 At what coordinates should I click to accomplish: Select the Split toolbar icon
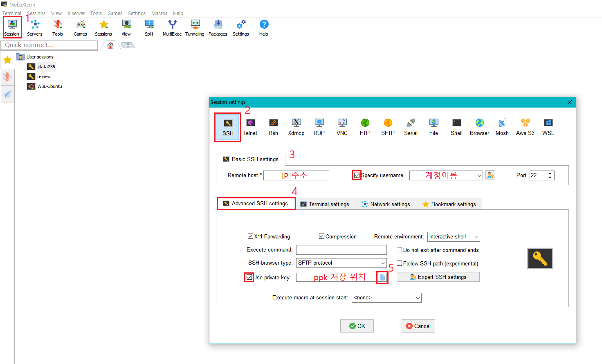[x=149, y=28]
